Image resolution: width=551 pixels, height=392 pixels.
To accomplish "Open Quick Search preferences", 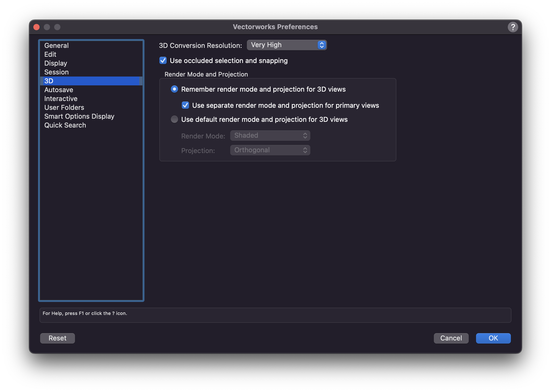I will [x=65, y=125].
